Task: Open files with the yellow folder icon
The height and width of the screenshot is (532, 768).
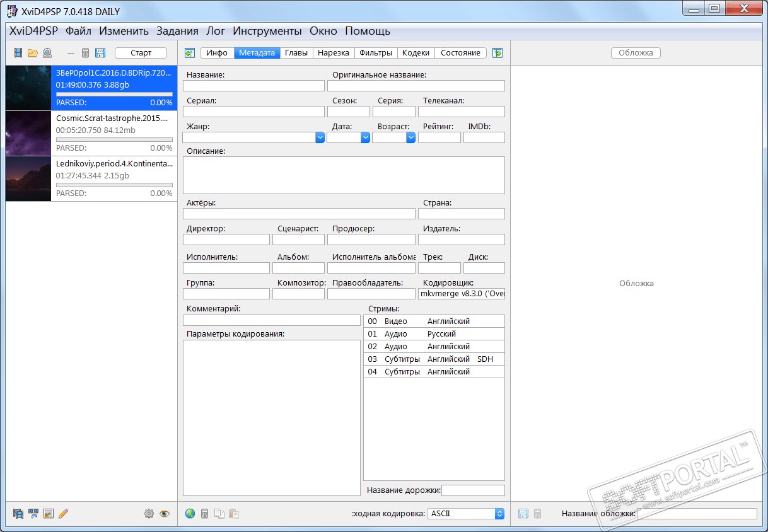Action: coord(32,53)
